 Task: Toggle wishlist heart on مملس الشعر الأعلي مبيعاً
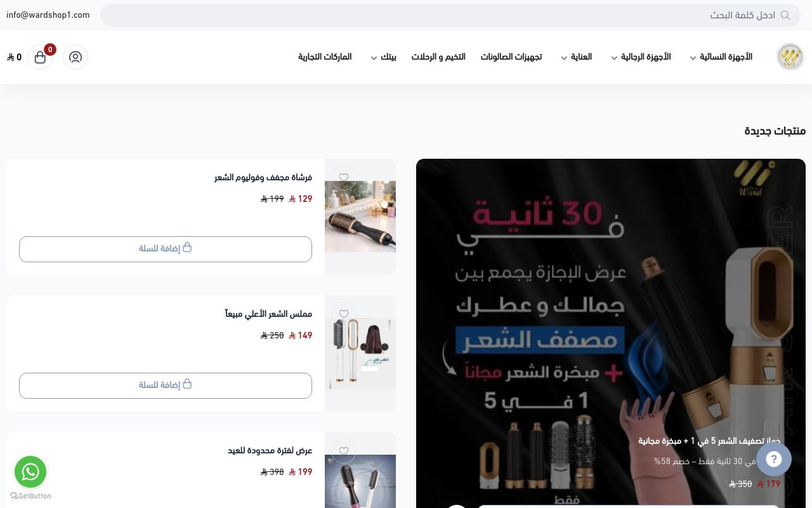pos(344,314)
